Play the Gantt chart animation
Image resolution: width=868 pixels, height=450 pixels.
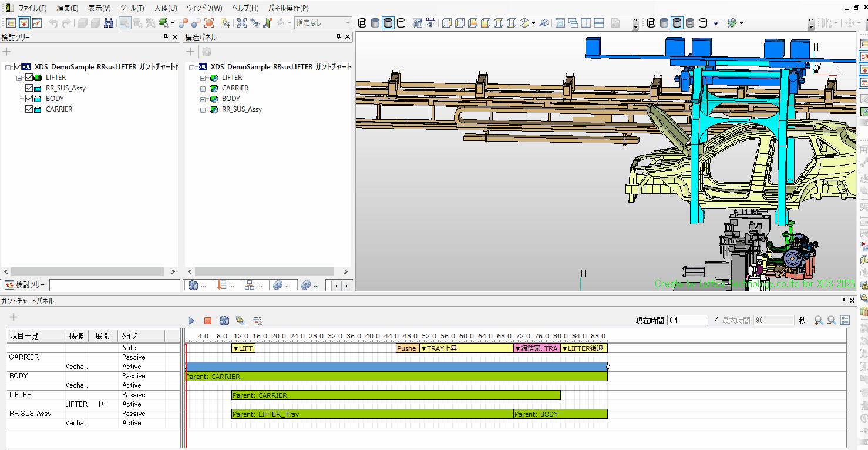(x=191, y=320)
